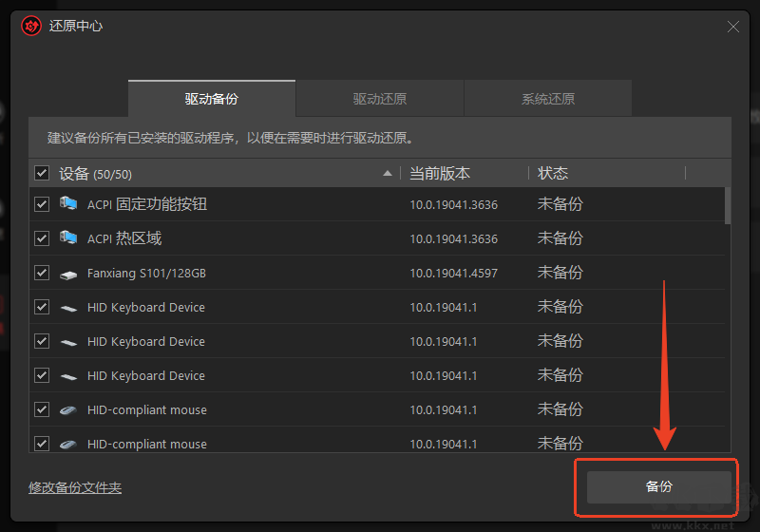
Task: Click the 当前版本 column header
Action: 440,173
